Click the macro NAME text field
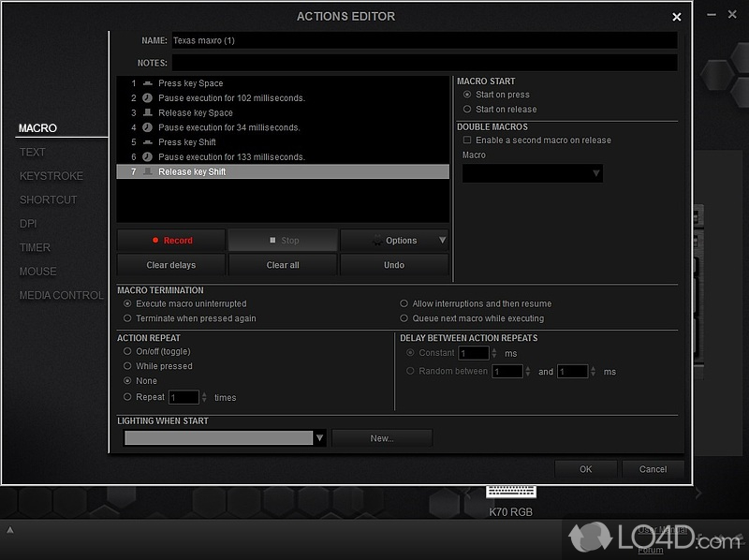 423,41
